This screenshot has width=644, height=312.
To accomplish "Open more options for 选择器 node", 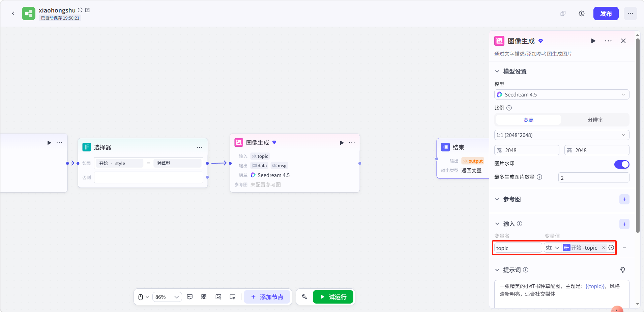I will coord(200,147).
